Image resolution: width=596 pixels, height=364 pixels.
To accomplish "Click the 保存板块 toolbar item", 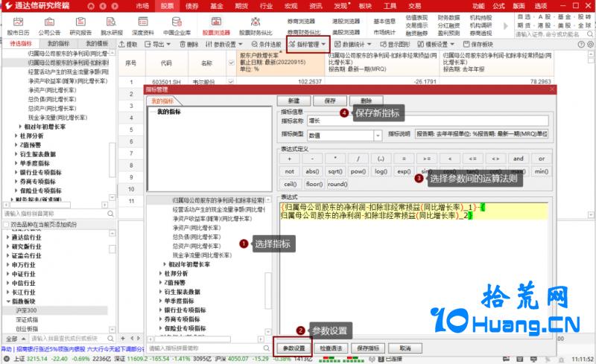I will [x=478, y=45].
